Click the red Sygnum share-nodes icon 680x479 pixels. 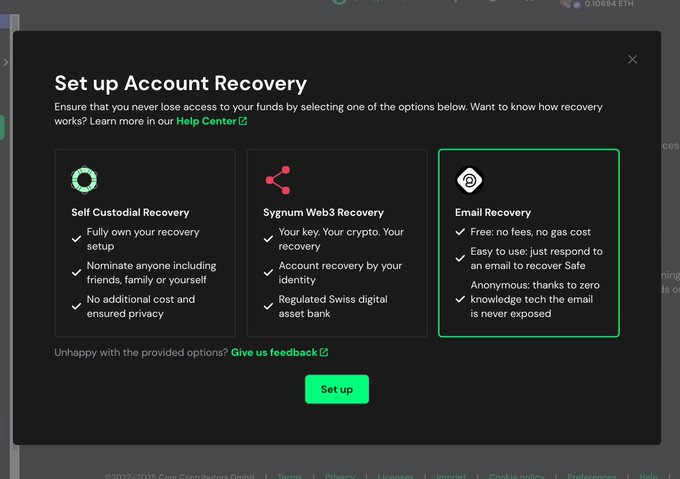coord(278,180)
